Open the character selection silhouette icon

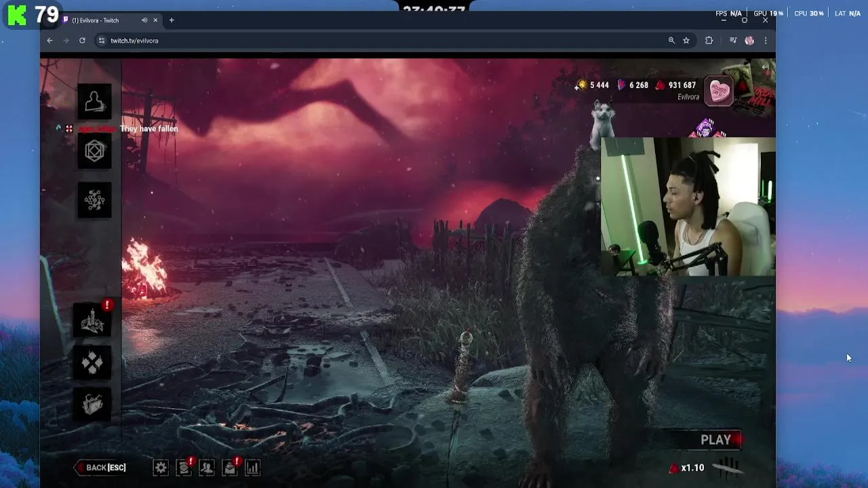pos(94,102)
